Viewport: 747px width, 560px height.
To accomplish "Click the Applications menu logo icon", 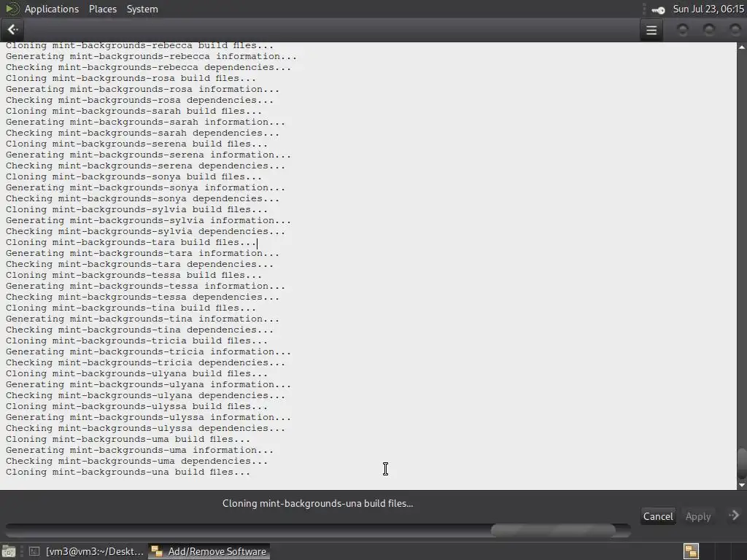I will 12,9.
